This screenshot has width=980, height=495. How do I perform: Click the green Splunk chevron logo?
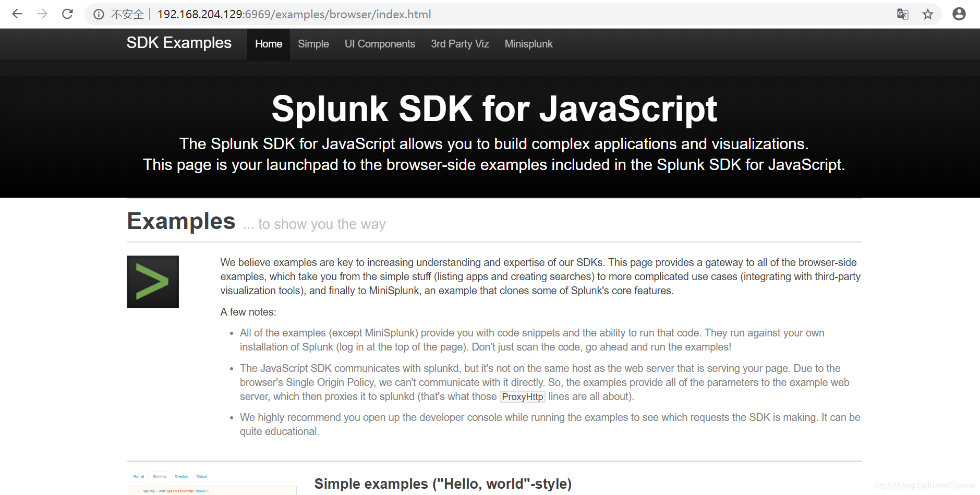pos(152,281)
